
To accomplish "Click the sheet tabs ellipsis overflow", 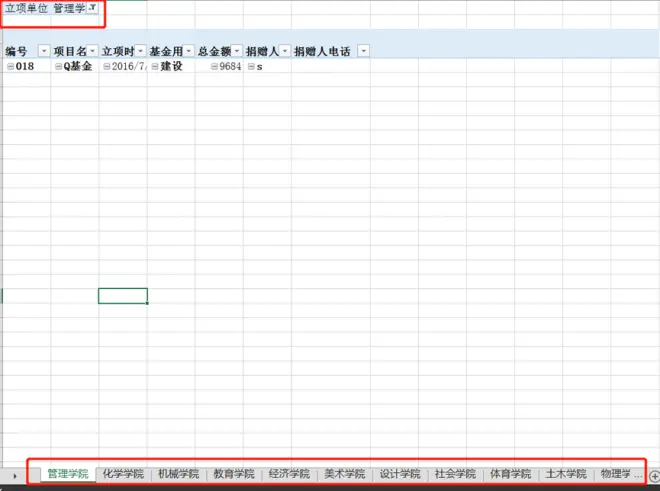I will click(639, 475).
